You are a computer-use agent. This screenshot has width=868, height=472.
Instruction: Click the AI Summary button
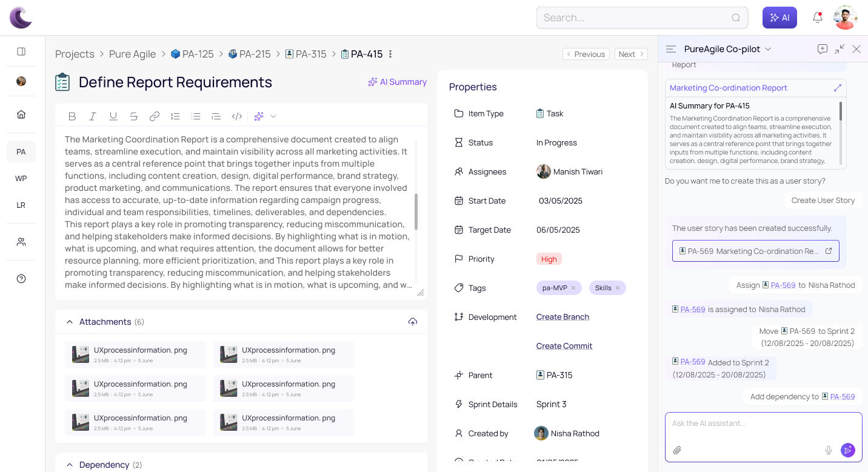point(398,82)
